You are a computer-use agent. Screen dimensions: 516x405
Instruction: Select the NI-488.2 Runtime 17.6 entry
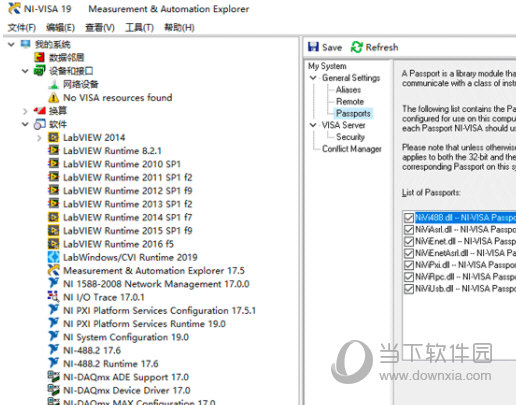coord(111,364)
